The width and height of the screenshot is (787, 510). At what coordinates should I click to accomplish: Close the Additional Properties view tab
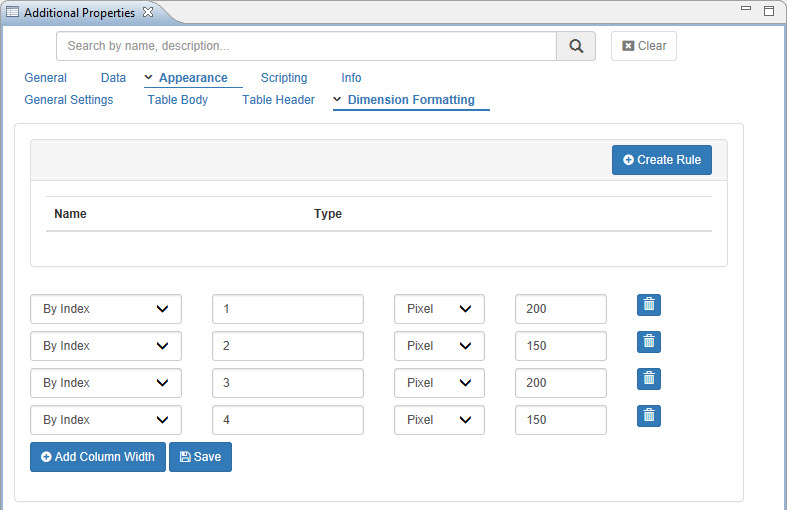click(x=148, y=12)
